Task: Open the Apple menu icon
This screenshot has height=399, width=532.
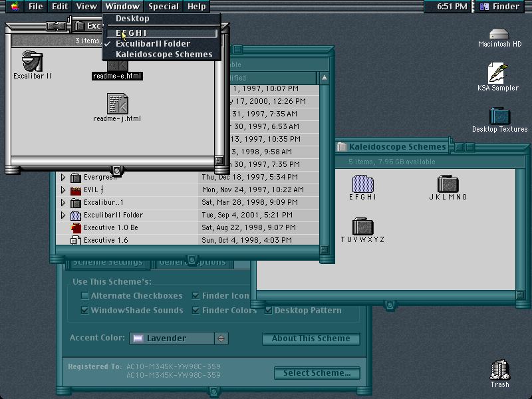Action: coord(15,7)
